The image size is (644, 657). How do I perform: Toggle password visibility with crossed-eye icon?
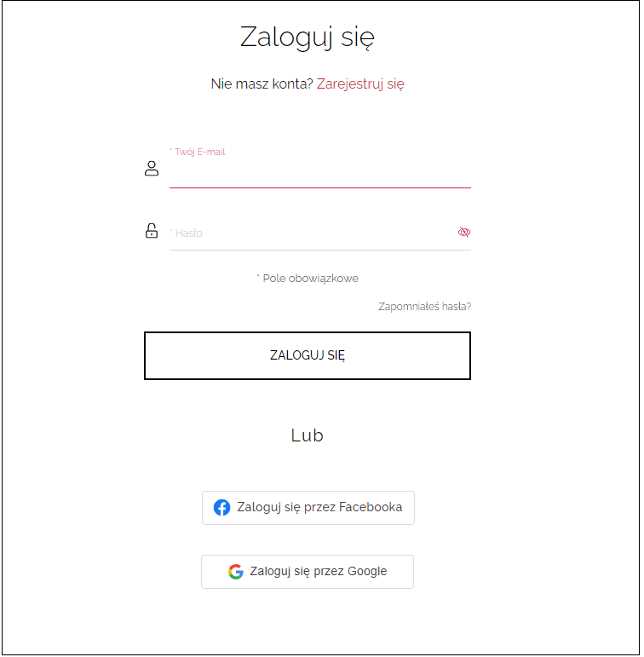[x=464, y=232]
